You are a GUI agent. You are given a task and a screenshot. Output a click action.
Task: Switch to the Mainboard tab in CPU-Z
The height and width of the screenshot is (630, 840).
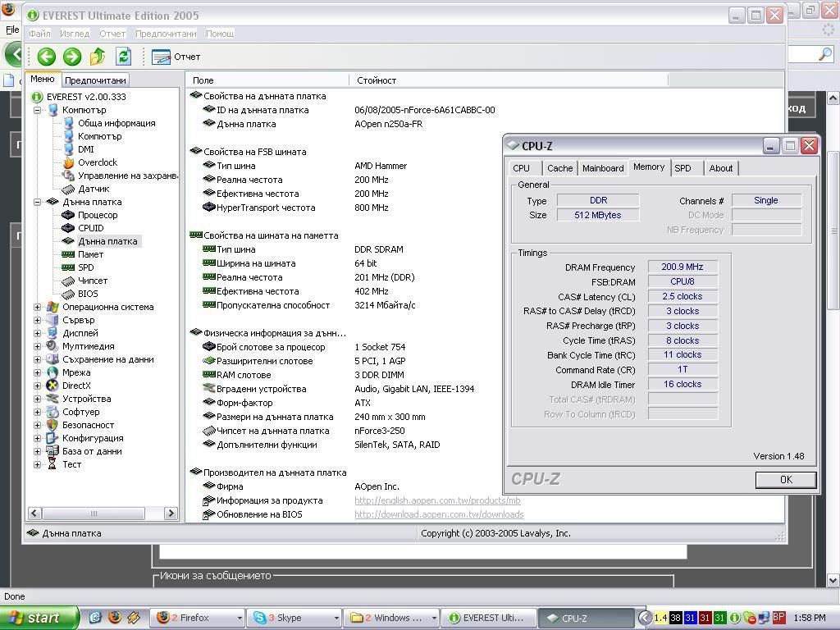coord(602,168)
